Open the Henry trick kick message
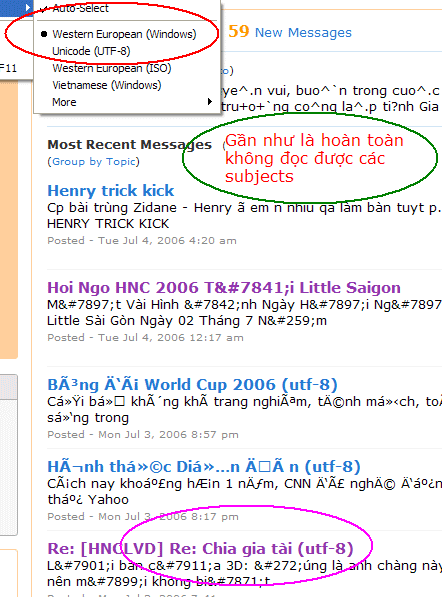Viewport: 442px width, 597px height. (110, 190)
